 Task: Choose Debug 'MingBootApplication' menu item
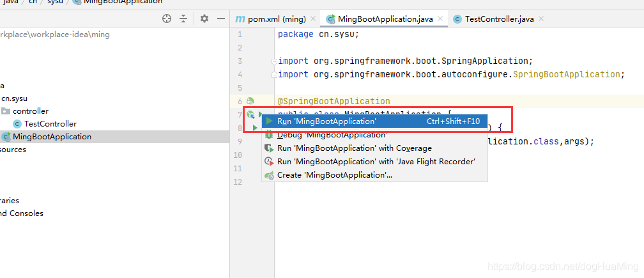(374, 135)
